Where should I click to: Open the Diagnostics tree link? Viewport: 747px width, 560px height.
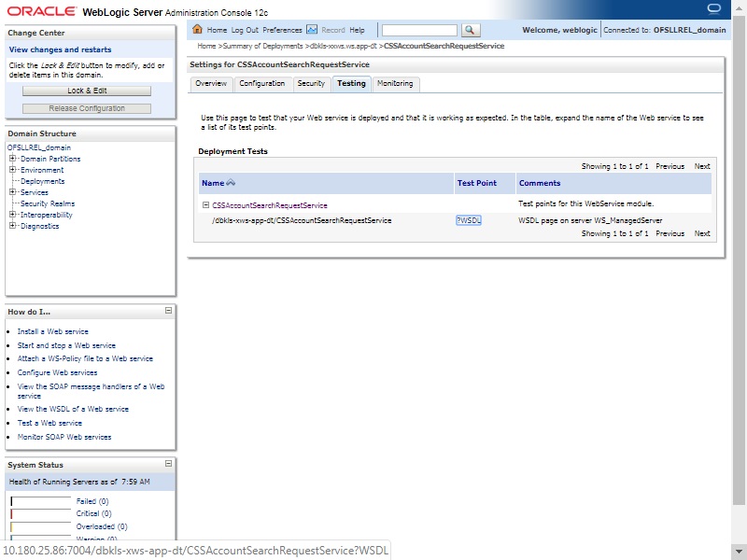pyautogui.click(x=39, y=226)
